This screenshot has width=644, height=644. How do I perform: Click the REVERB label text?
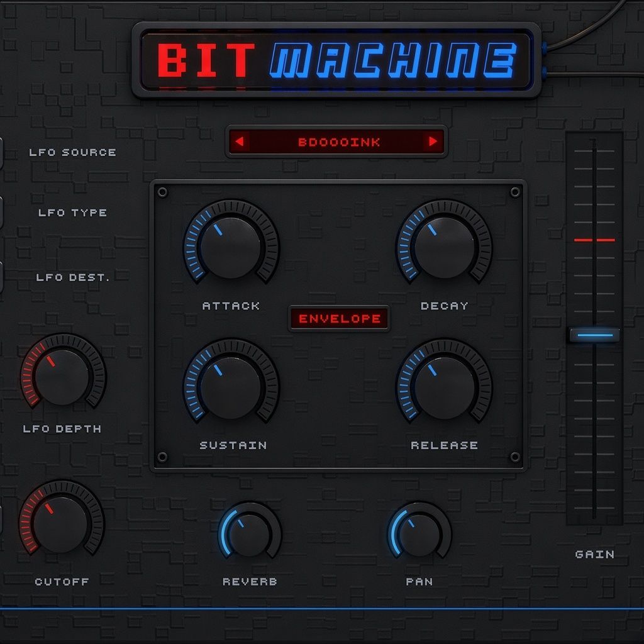click(x=250, y=582)
